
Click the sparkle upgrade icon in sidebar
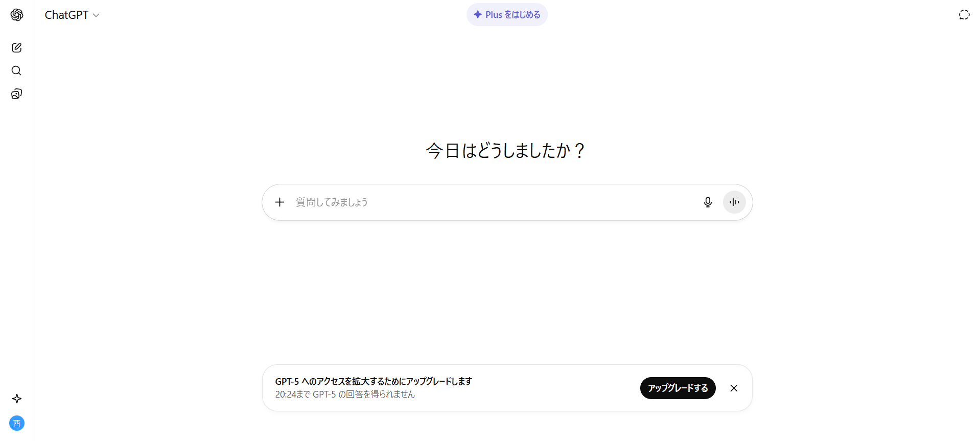point(17,399)
